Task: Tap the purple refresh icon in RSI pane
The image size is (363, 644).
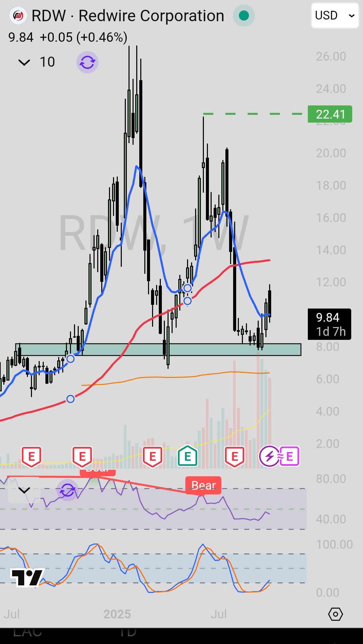Action: [x=68, y=490]
